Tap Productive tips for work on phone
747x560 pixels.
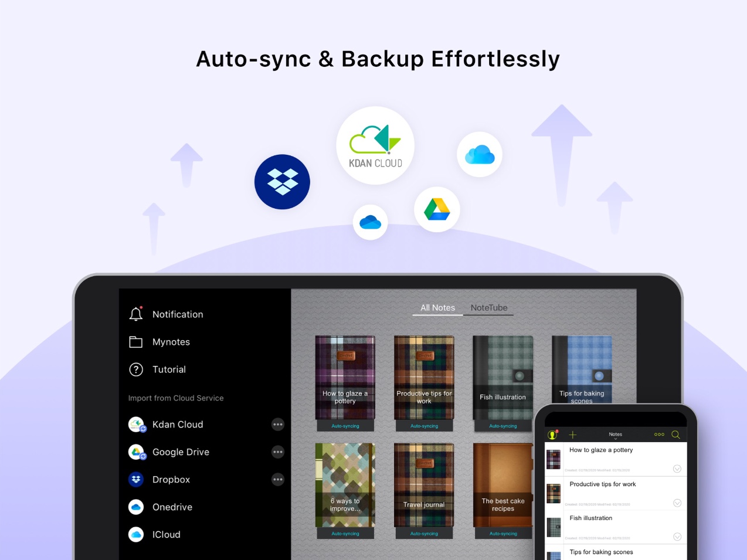(x=603, y=484)
